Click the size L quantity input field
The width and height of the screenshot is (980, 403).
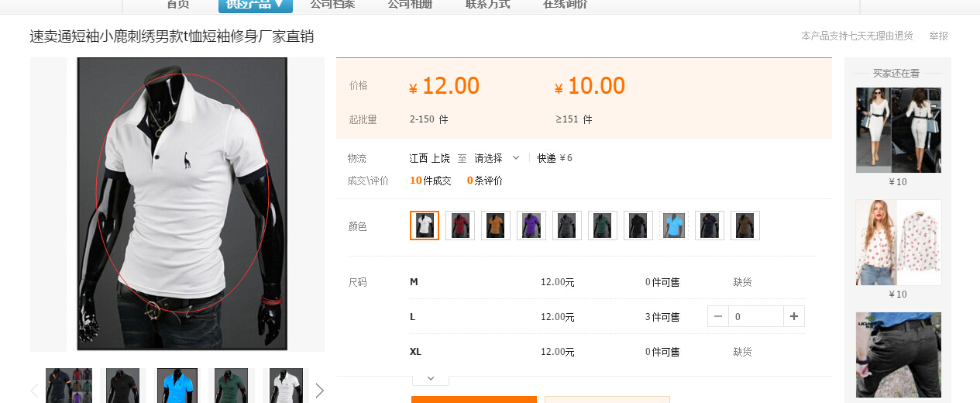pyautogui.click(x=755, y=316)
